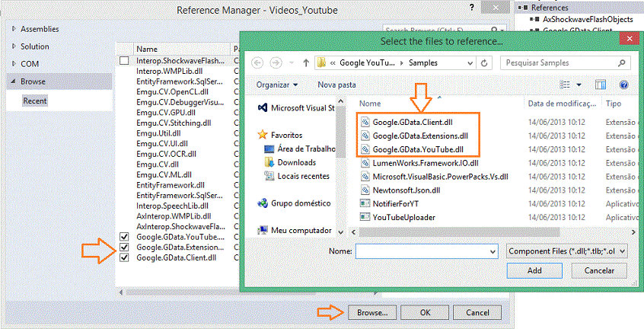Click the Locais recentes icon
The image size is (644, 329).
(269, 176)
